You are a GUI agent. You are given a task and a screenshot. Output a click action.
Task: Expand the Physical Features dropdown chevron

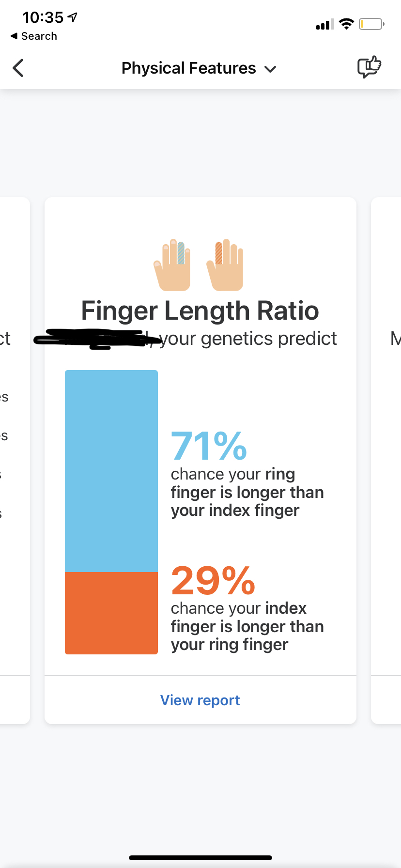pyautogui.click(x=270, y=69)
